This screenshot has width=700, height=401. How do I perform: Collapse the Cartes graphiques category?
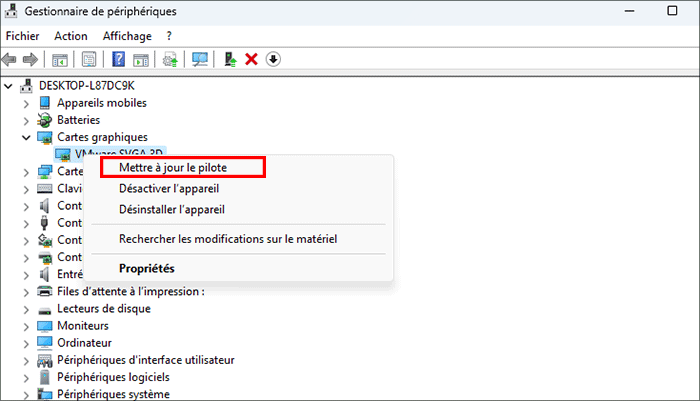point(26,137)
